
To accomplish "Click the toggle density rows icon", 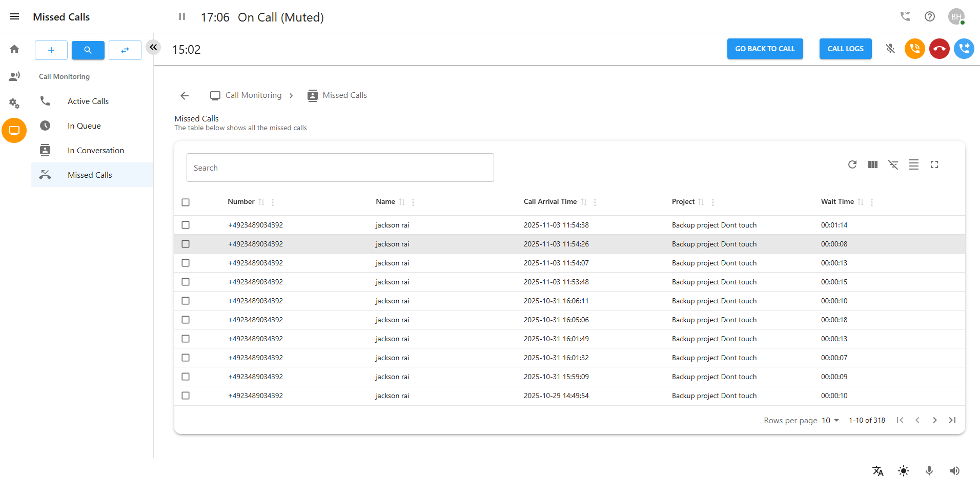I will pos(913,164).
